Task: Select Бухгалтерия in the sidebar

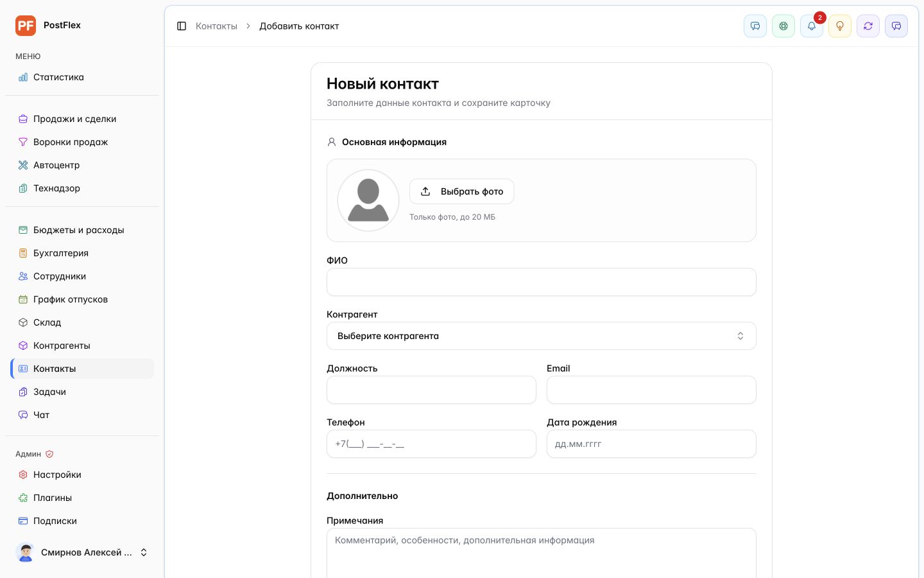Action: tap(82, 253)
